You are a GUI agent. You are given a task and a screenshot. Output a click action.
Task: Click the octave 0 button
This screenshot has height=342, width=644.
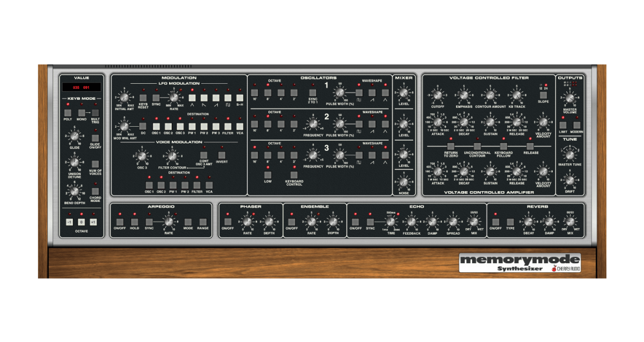click(81, 222)
